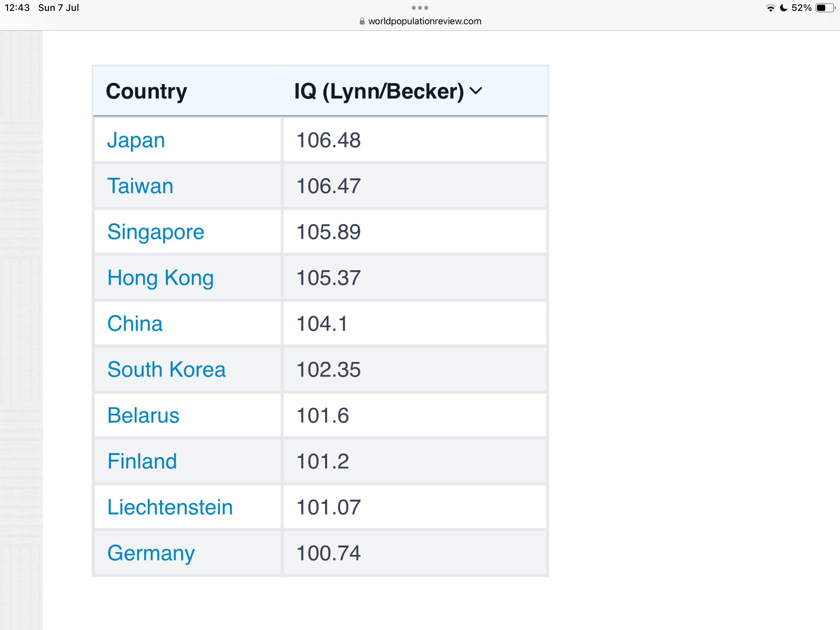840x630 pixels.
Task: Open the Hong Kong link
Action: (160, 278)
